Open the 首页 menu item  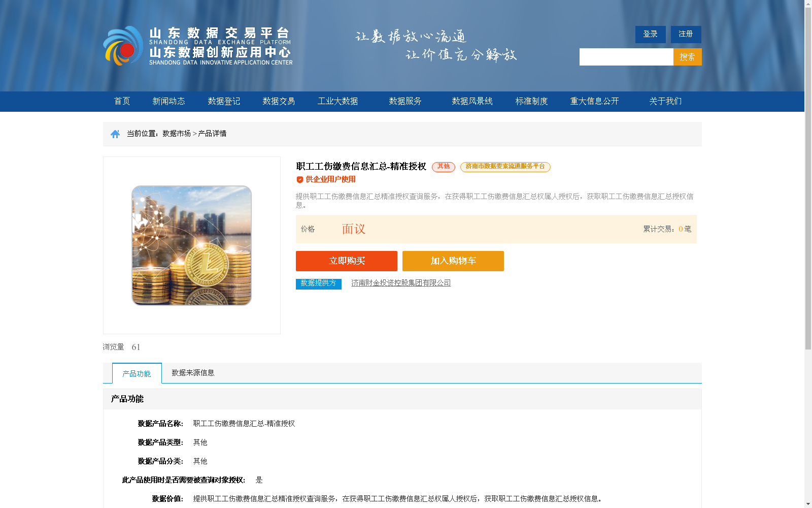tap(122, 101)
